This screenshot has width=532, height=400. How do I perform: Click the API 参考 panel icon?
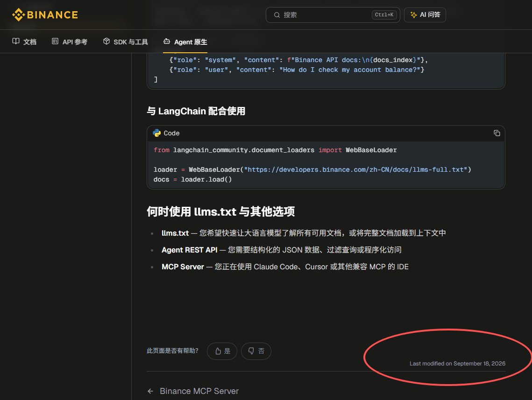point(55,42)
